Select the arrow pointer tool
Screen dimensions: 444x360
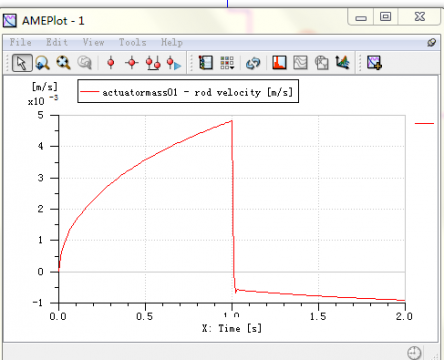coord(22,63)
